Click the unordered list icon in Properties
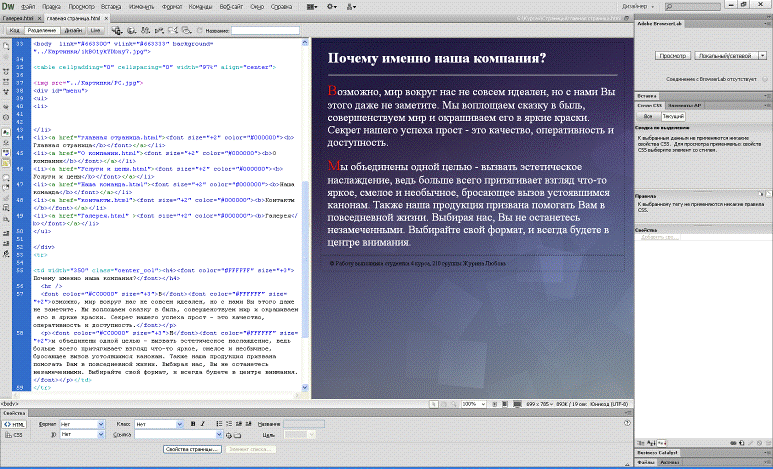773x469 pixels. click(x=219, y=423)
